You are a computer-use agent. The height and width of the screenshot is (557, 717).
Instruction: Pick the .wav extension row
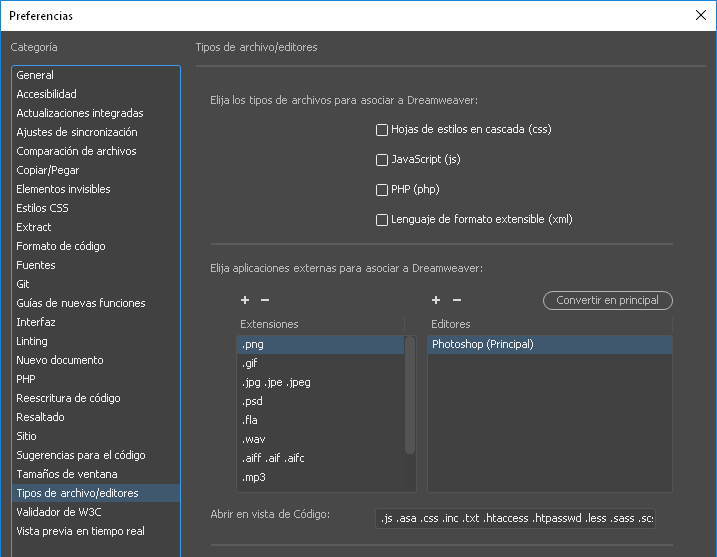(x=320, y=439)
